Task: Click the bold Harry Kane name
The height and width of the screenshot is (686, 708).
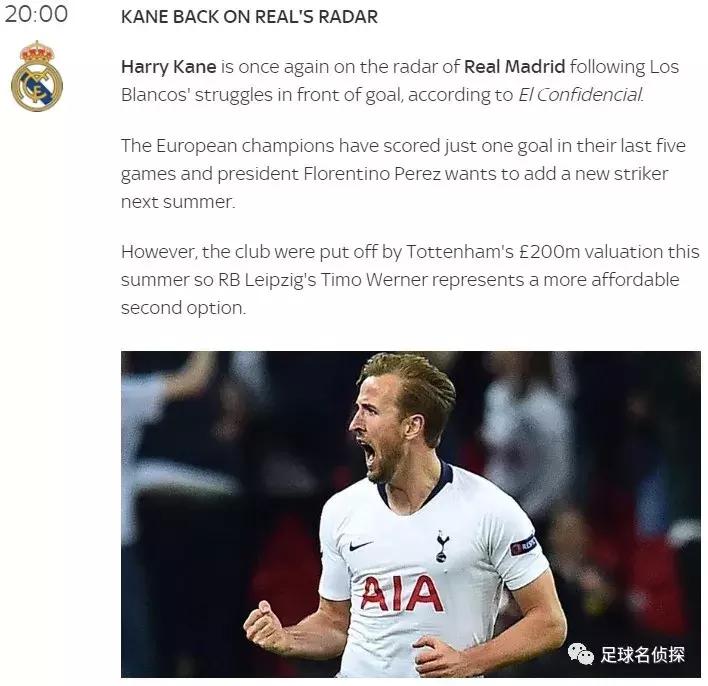Action: (169, 67)
